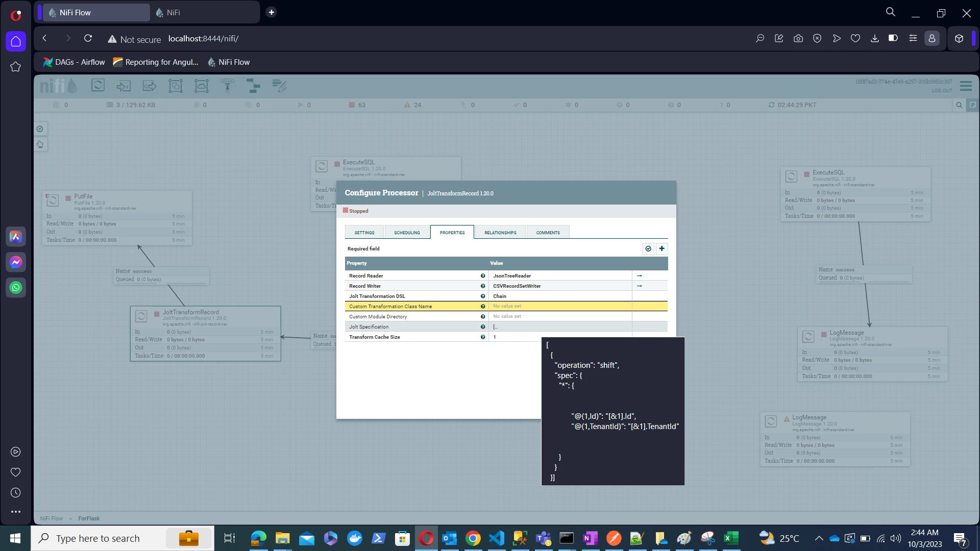Screen dimensions: 980x551
Task: Click the NiFi template toolbar icon
Action: [x=253, y=85]
